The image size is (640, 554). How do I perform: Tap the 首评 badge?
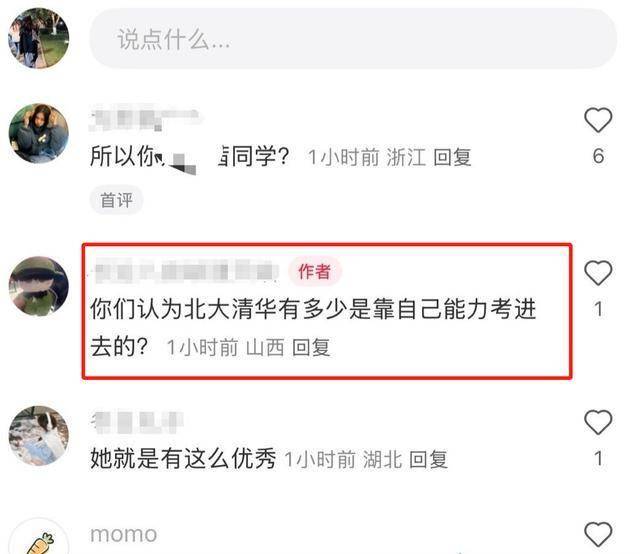116,200
